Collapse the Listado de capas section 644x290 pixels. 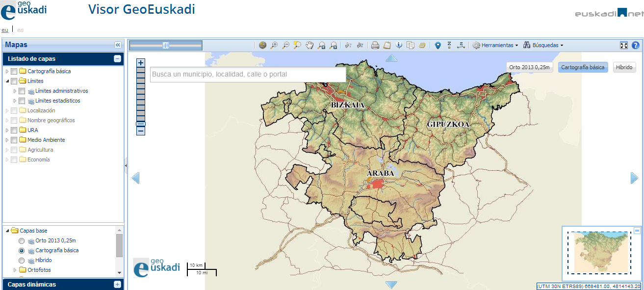(x=117, y=59)
